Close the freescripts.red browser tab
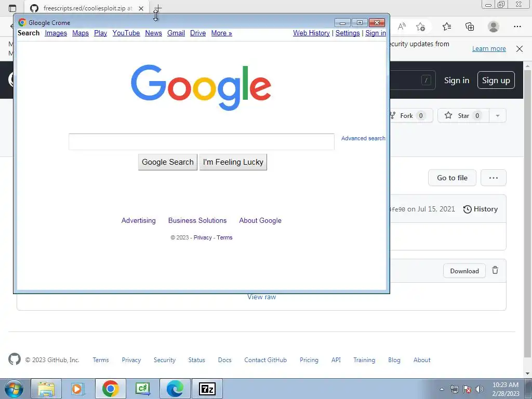 [141, 8]
